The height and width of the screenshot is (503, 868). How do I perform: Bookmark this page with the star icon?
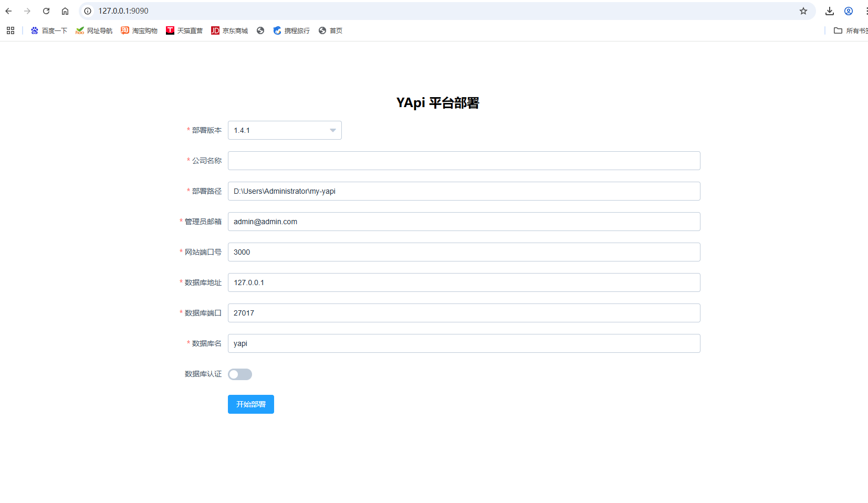coord(803,11)
